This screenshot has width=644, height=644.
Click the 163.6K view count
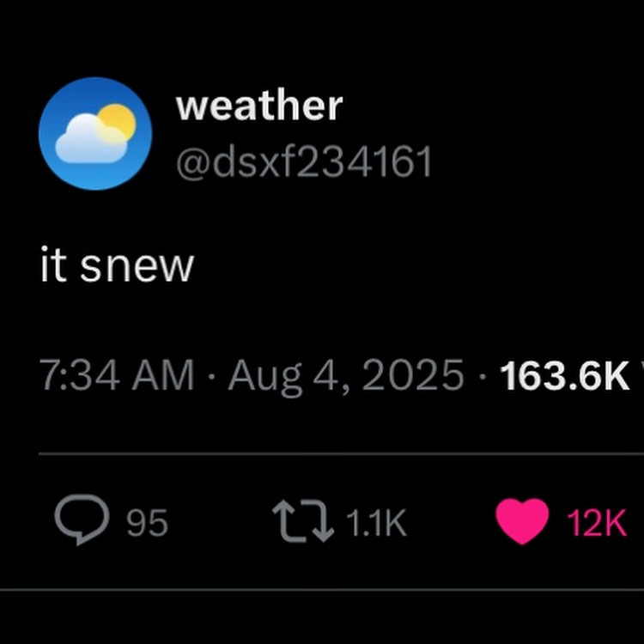(564, 376)
